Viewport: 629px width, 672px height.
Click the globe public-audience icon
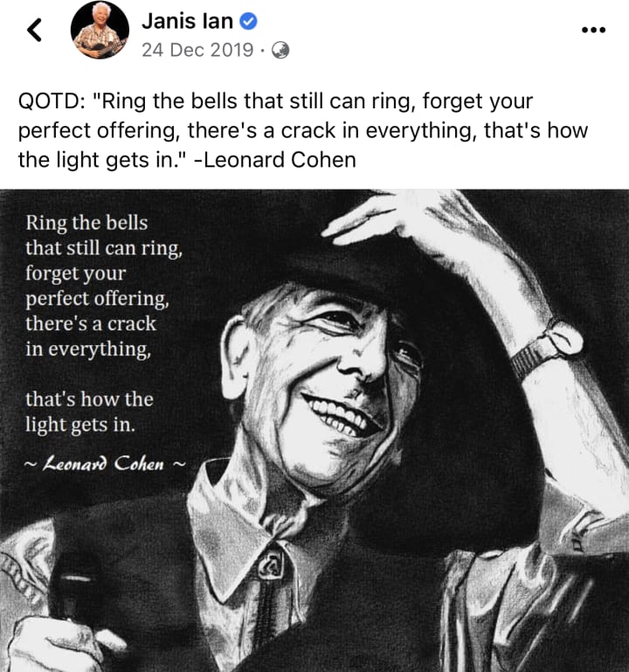click(280, 51)
